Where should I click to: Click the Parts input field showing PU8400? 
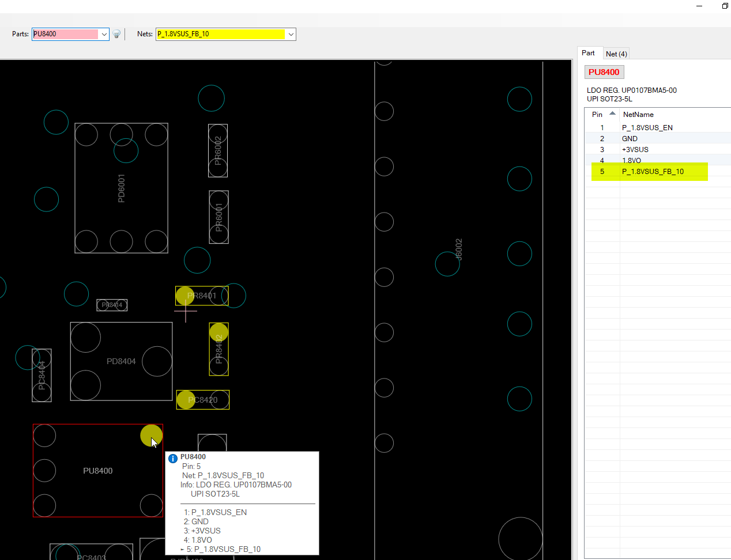[65, 34]
